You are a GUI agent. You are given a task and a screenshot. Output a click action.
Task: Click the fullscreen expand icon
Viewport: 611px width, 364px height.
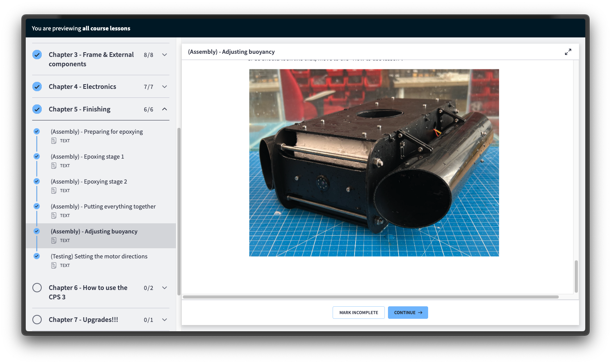568,52
